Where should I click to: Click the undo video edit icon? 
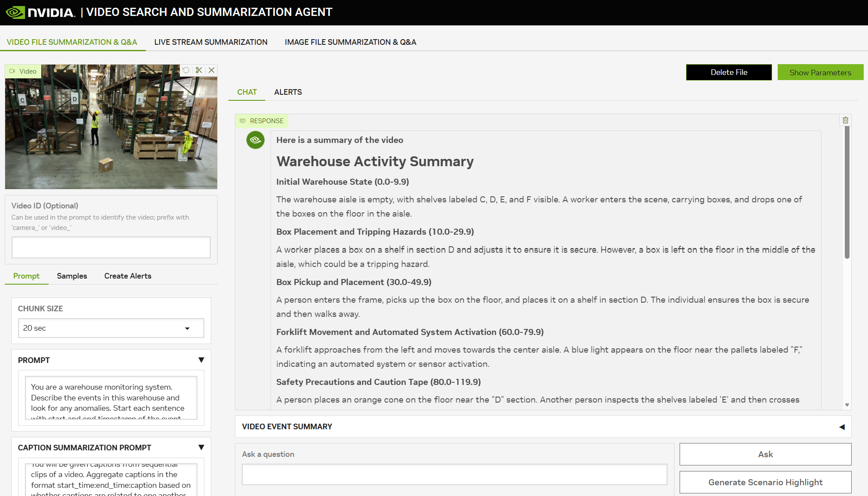point(186,70)
